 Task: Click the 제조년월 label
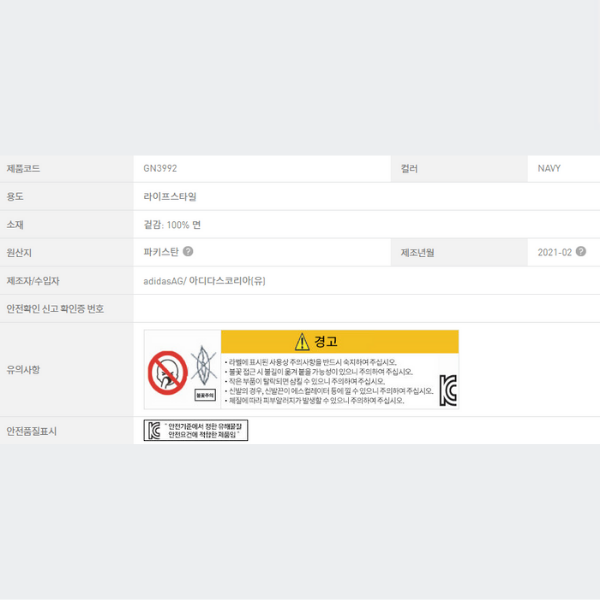(417, 253)
